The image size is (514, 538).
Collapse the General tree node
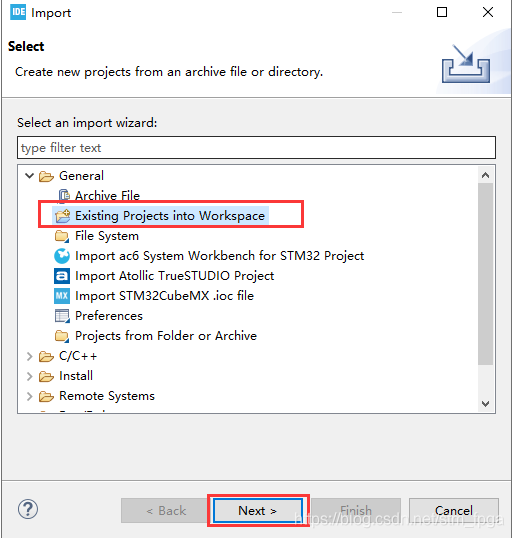point(30,176)
